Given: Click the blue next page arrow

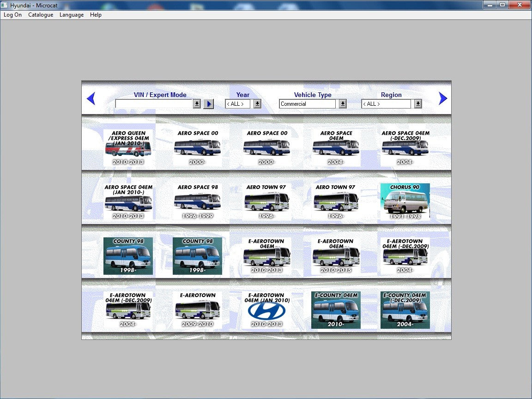Looking at the screenshot, I should tap(442, 98).
